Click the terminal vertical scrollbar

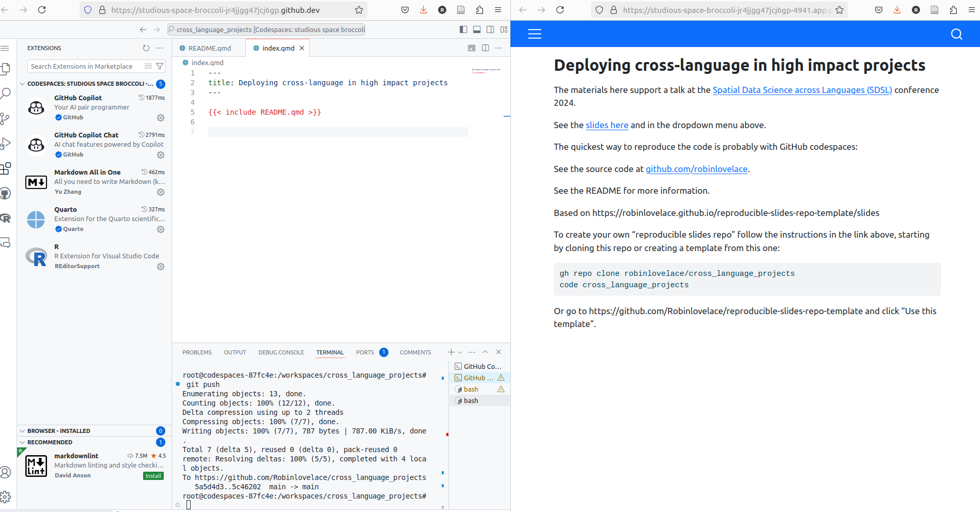coord(443,439)
